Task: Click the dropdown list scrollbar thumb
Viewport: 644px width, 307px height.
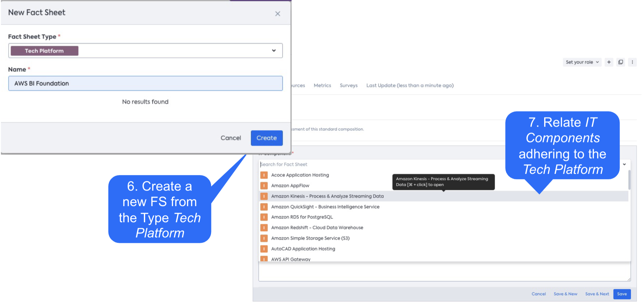Action: click(x=629, y=180)
